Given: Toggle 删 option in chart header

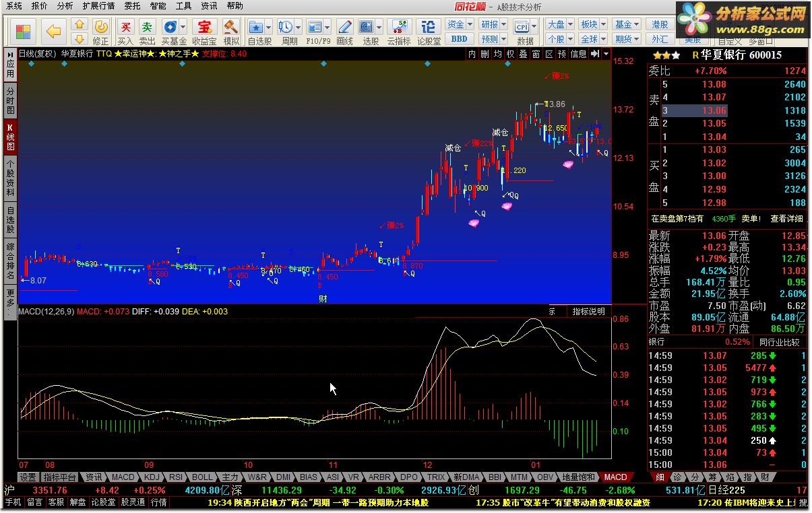Looking at the screenshot, I should 485,54.
